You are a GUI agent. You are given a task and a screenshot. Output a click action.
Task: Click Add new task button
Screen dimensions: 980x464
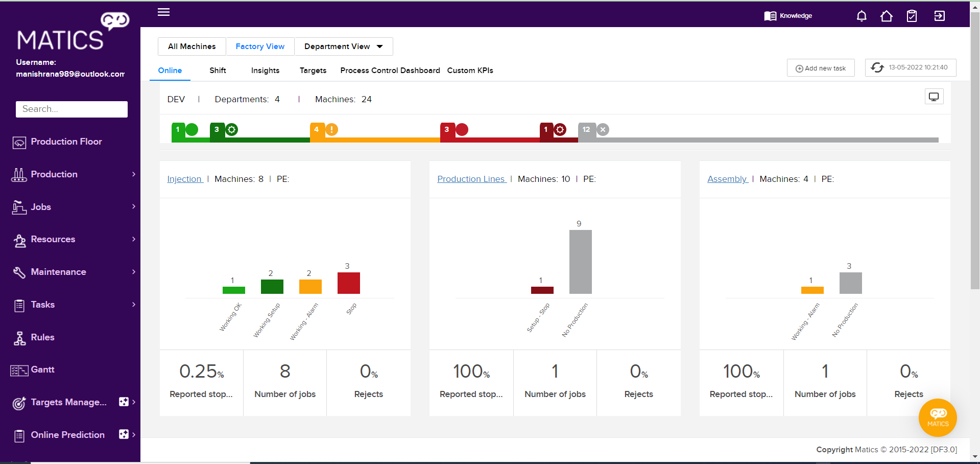[x=821, y=68]
